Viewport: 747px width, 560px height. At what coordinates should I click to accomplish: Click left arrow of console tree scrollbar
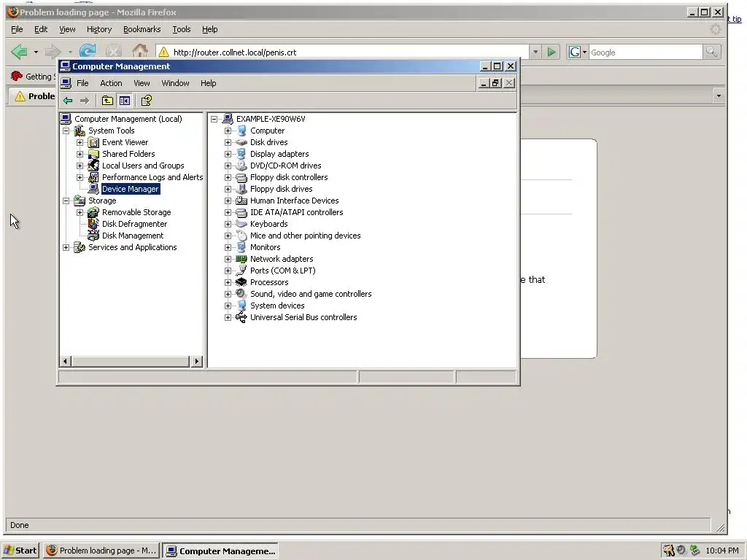click(x=66, y=362)
